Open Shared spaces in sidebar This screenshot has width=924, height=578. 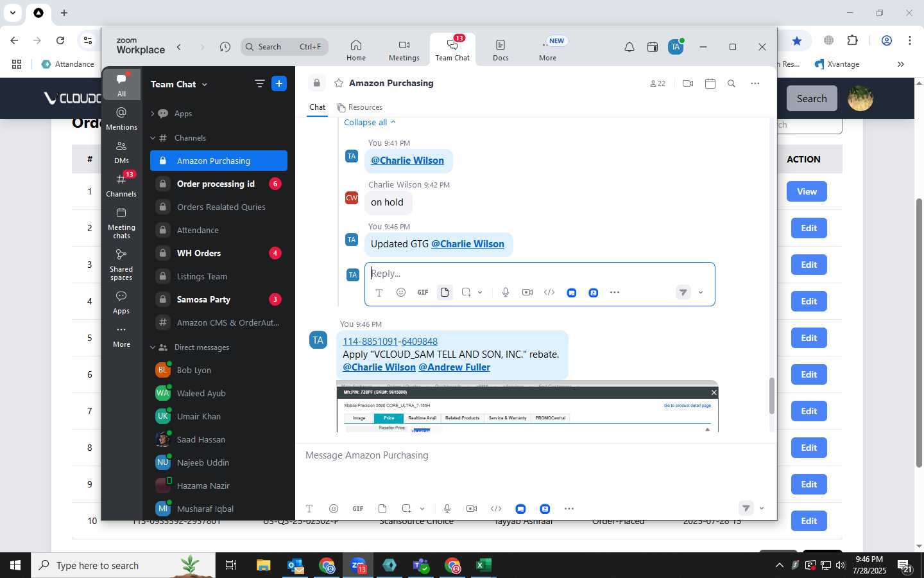pyautogui.click(x=121, y=265)
